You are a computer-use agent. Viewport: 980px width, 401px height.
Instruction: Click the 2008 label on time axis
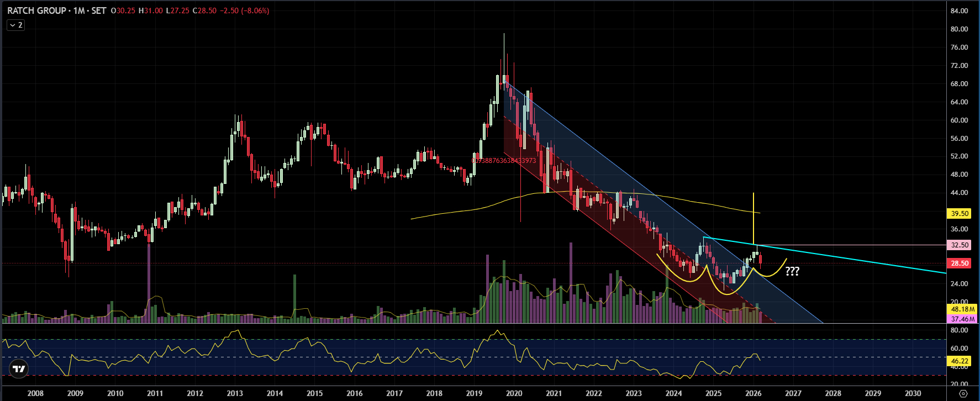pos(35,393)
